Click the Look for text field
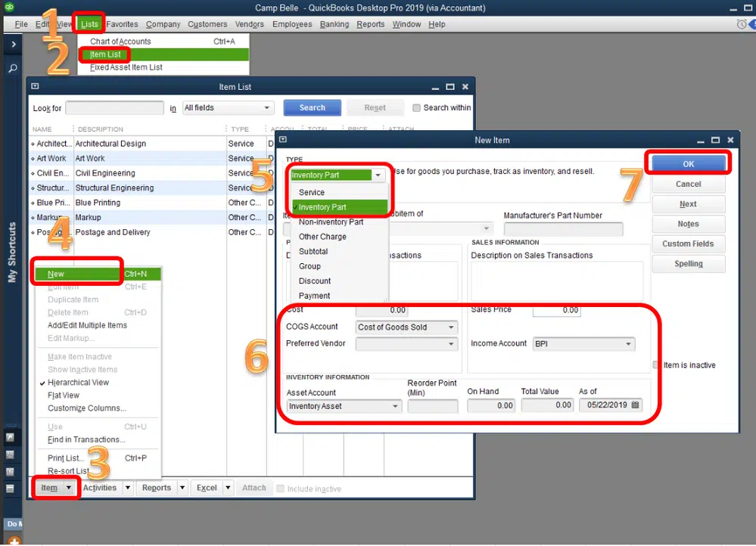756x546 pixels. coord(115,108)
